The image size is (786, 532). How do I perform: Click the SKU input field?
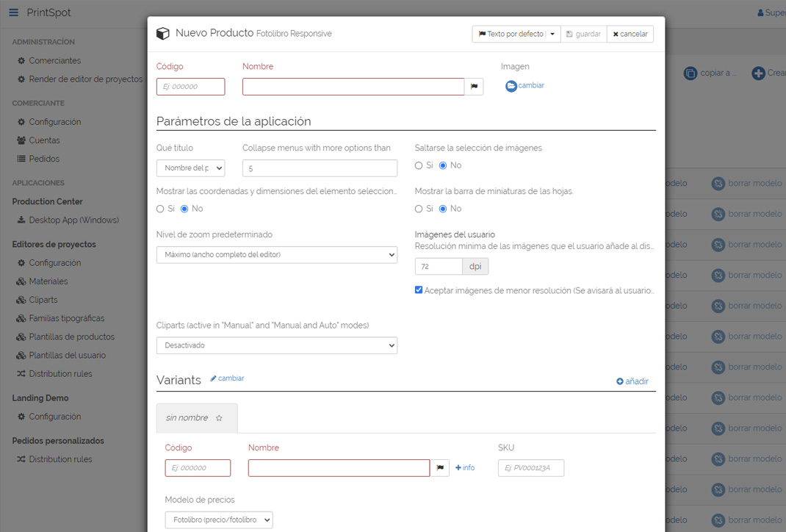point(531,468)
